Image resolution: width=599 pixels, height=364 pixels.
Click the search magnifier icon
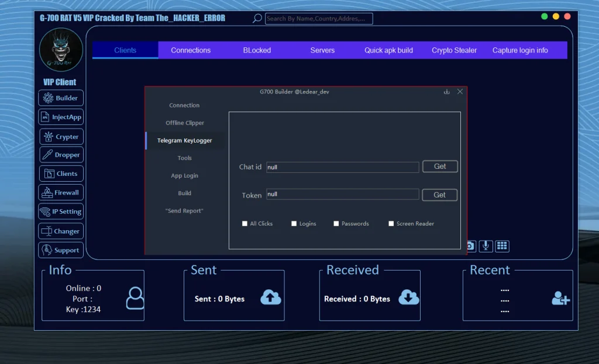256,18
